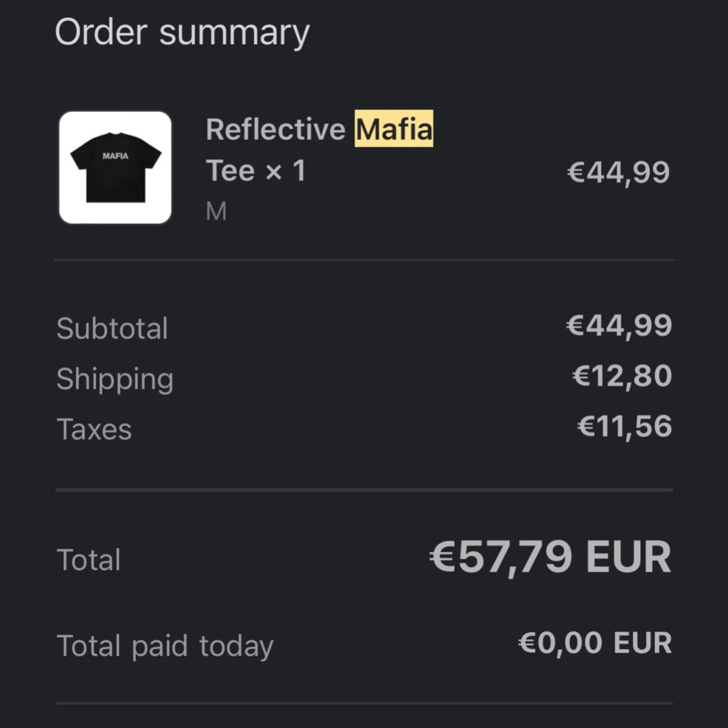Click the total €57,79 EUR
This screenshot has height=728, width=728.
550,557
